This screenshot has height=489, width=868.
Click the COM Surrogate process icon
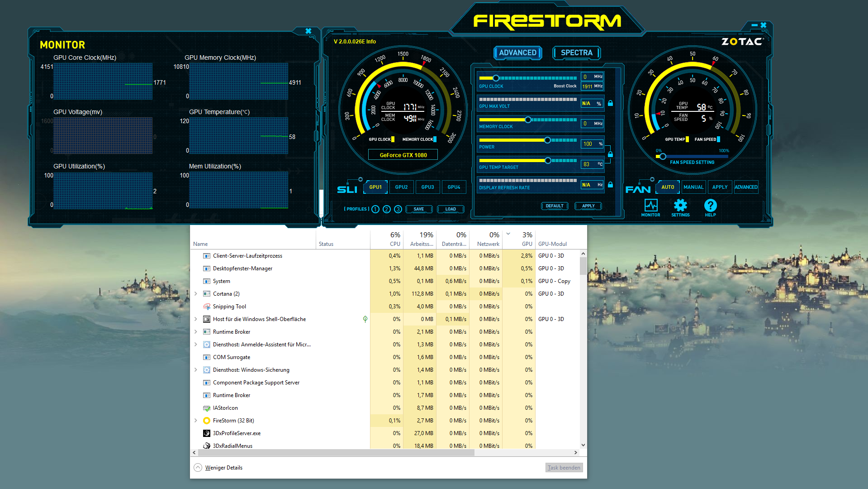coord(207,357)
